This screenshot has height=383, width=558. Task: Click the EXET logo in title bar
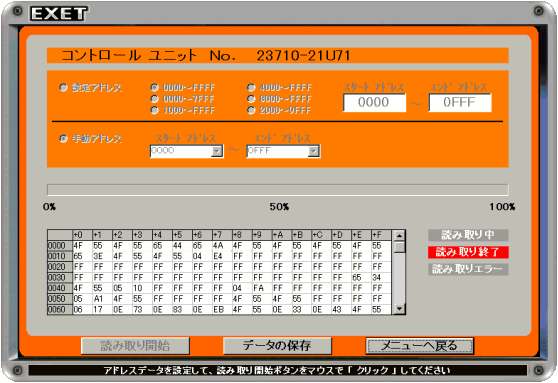coord(59,14)
